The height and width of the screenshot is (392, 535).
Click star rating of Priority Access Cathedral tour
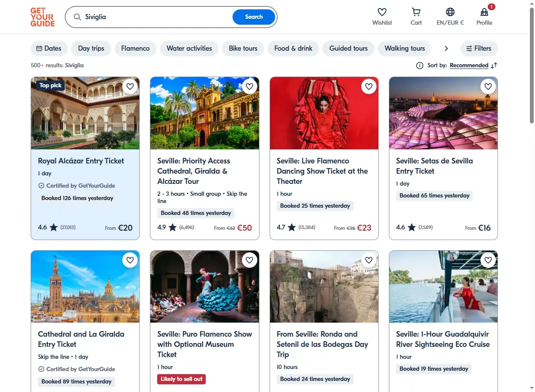pos(173,228)
